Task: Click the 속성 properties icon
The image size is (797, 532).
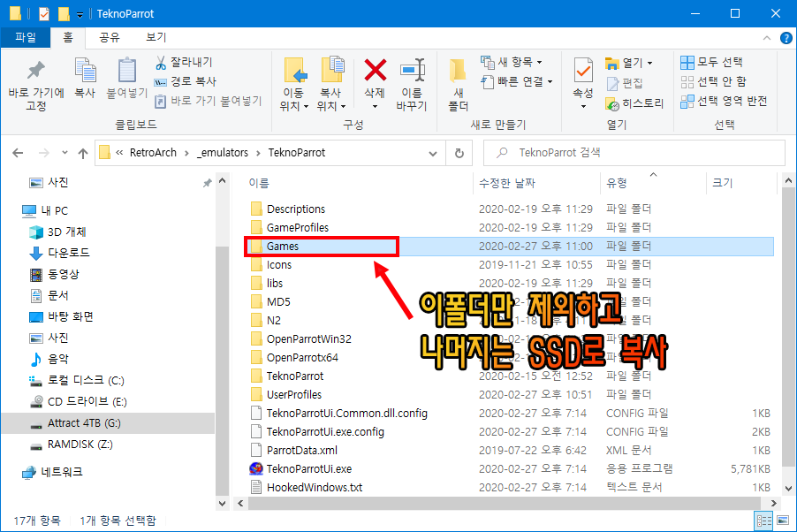Action: (x=583, y=70)
